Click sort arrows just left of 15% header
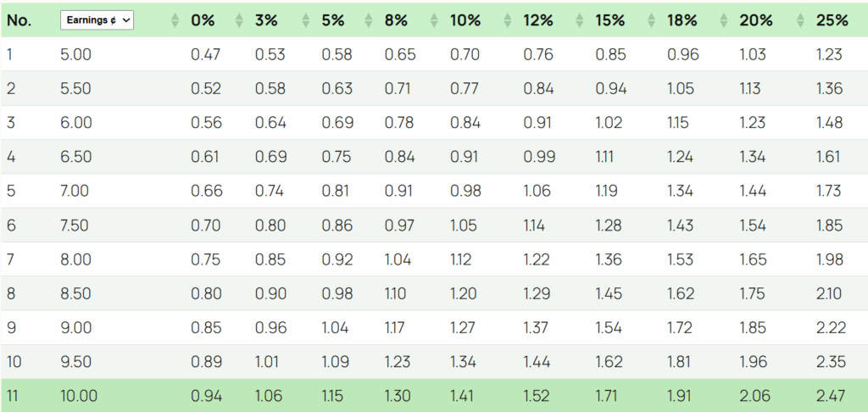Image resolution: width=868 pixels, height=412 pixels. [x=580, y=20]
